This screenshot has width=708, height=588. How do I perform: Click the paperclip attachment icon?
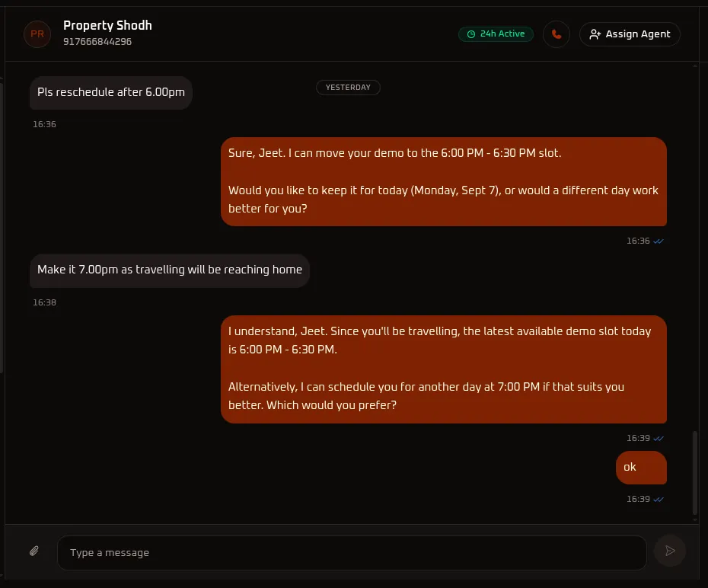coord(34,551)
